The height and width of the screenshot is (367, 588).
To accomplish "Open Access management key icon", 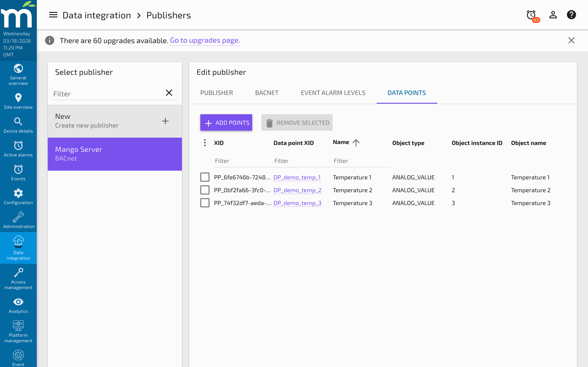I will [x=18, y=279].
